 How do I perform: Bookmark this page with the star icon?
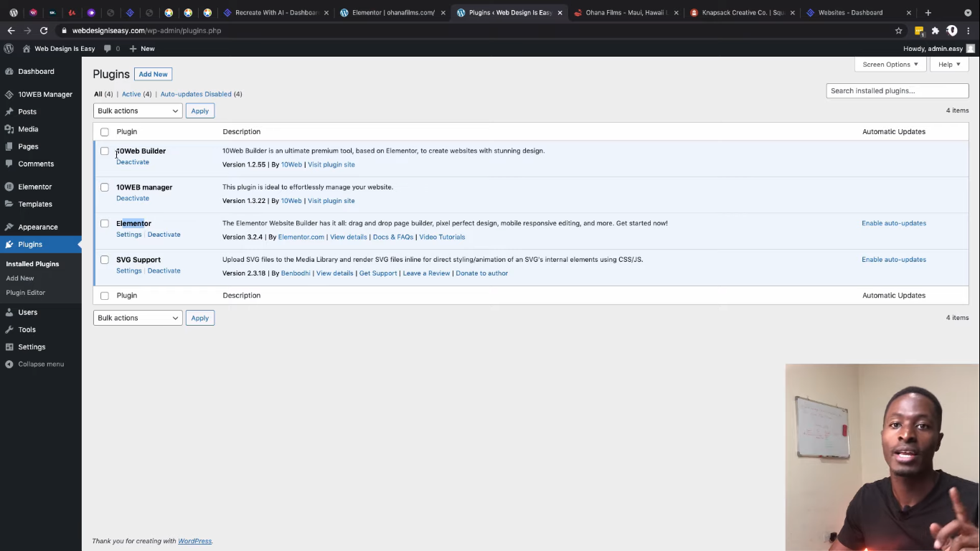pyautogui.click(x=898, y=31)
